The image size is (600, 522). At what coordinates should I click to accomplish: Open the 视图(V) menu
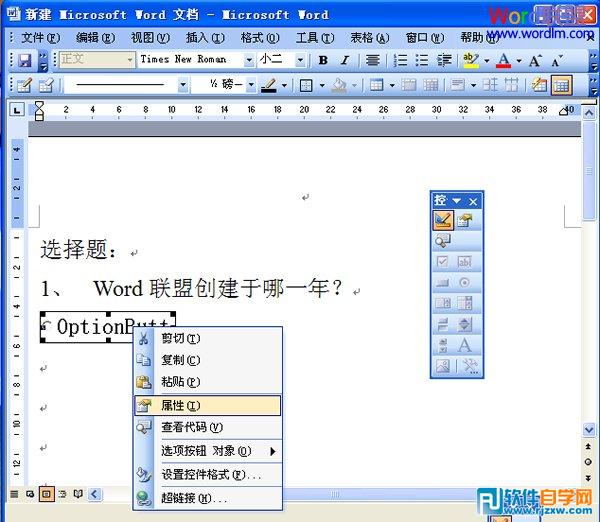(150, 38)
